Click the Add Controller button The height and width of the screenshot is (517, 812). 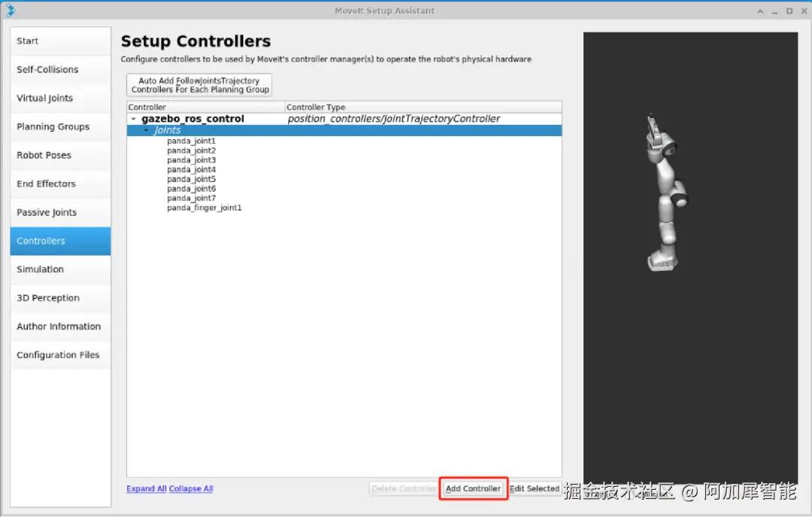[x=473, y=488]
